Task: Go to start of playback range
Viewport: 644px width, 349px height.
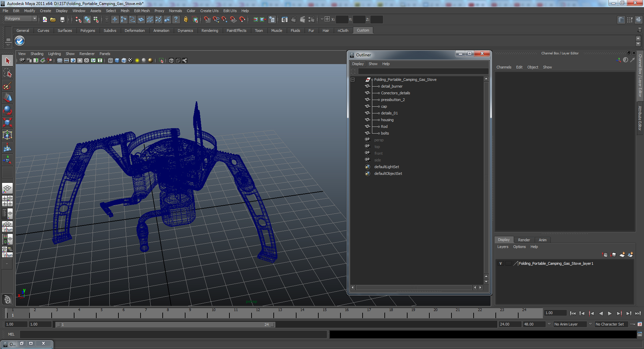Action: pyautogui.click(x=573, y=313)
